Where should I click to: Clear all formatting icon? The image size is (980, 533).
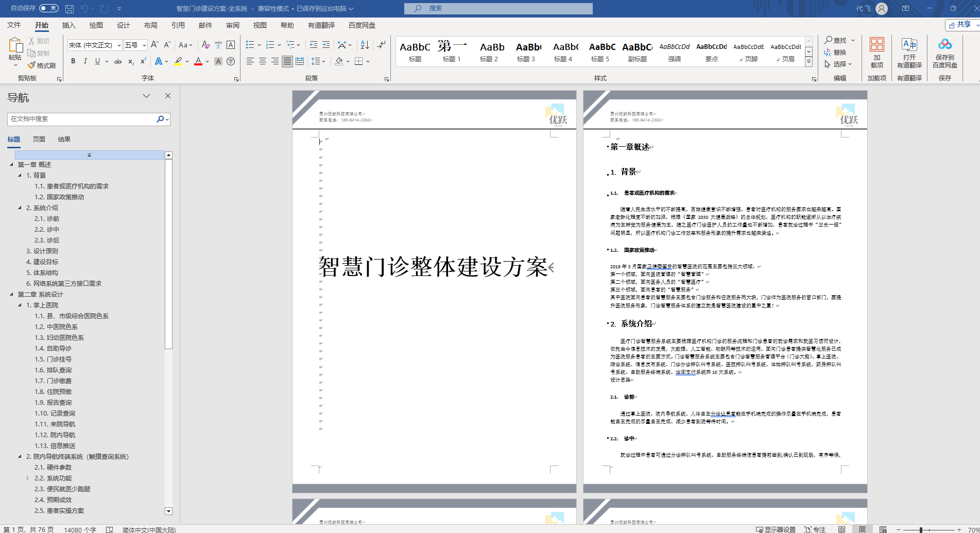[205, 45]
